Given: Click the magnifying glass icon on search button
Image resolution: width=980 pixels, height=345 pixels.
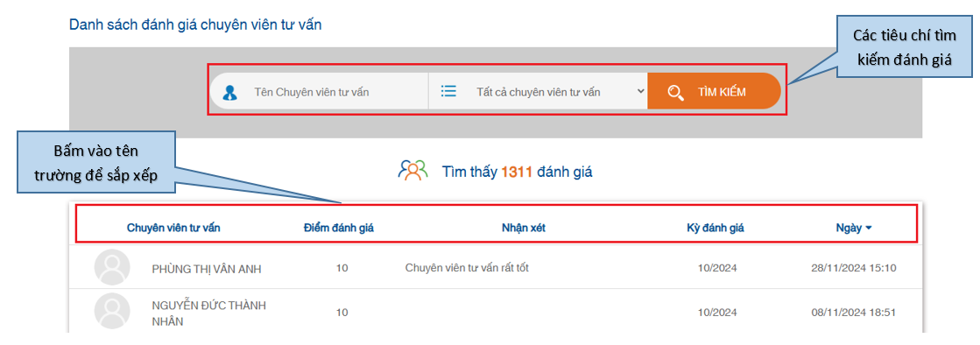Looking at the screenshot, I should (x=675, y=93).
